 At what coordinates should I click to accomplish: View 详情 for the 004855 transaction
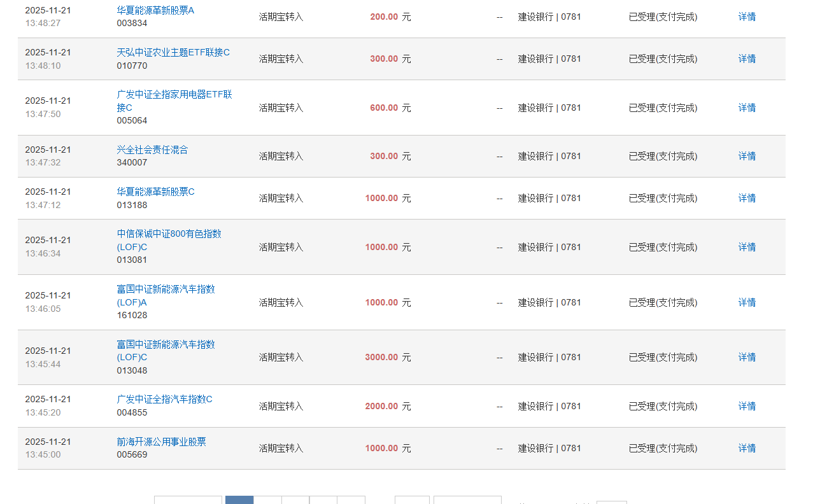[x=747, y=406]
